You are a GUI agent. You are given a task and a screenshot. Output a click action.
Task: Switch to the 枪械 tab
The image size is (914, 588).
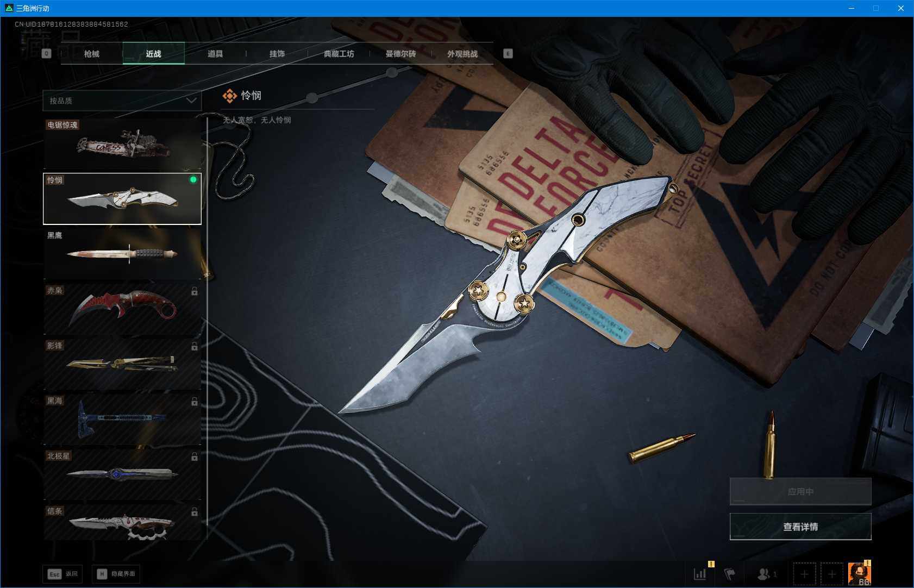(92, 54)
